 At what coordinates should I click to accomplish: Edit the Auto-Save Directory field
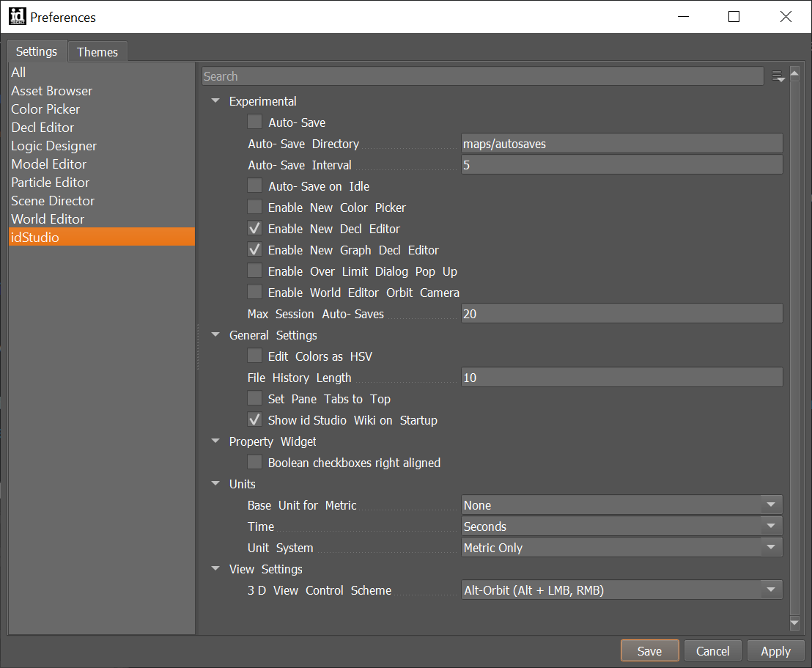tap(621, 144)
